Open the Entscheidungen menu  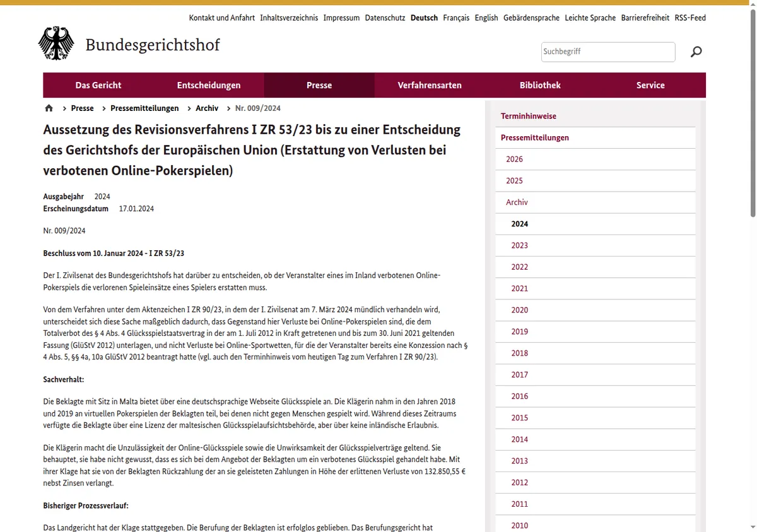pyautogui.click(x=209, y=85)
